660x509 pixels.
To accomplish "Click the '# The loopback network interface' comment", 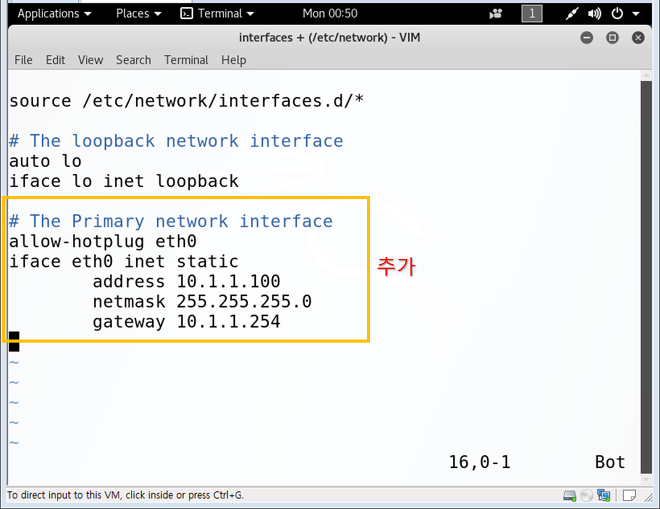I will pos(176,141).
